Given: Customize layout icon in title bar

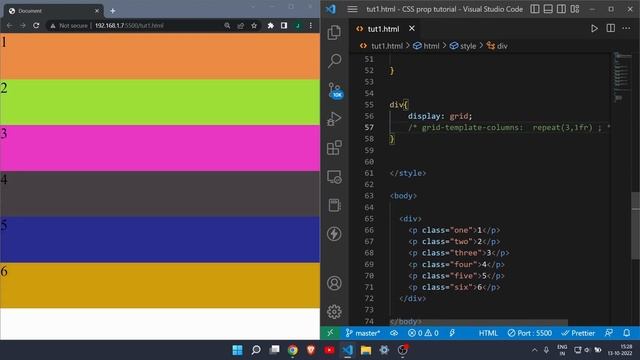Looking at the screenshot, I should click(575, 9).
